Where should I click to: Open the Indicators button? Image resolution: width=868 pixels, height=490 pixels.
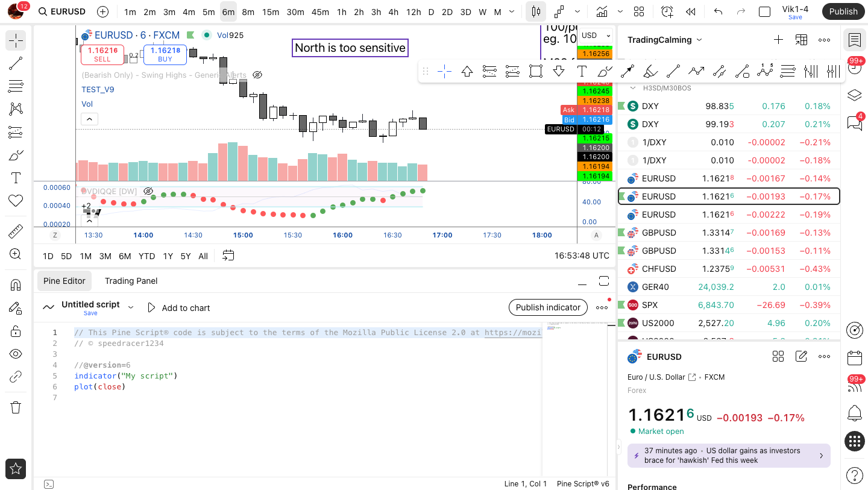[x=602, y=11]
